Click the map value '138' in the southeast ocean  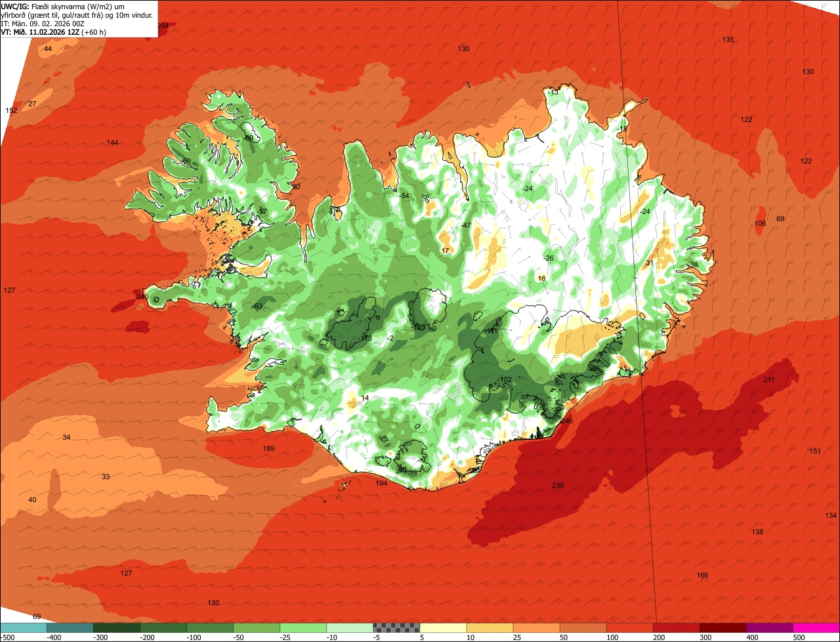click(x=757, y=532)
